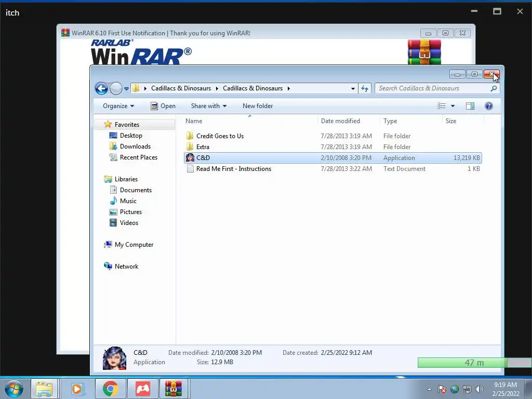Expand arrow between the two Cadillacs & Dinosaurs breadcrumbs
532x399 pixels.
pos(217,88)
